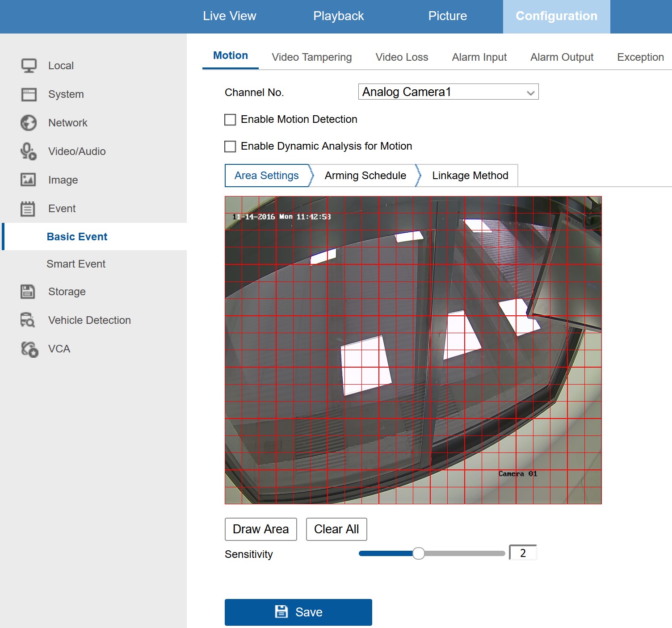The image size is (672, 628).
Task: Enable Motion Detection checkbox
Action: (230, 120)
